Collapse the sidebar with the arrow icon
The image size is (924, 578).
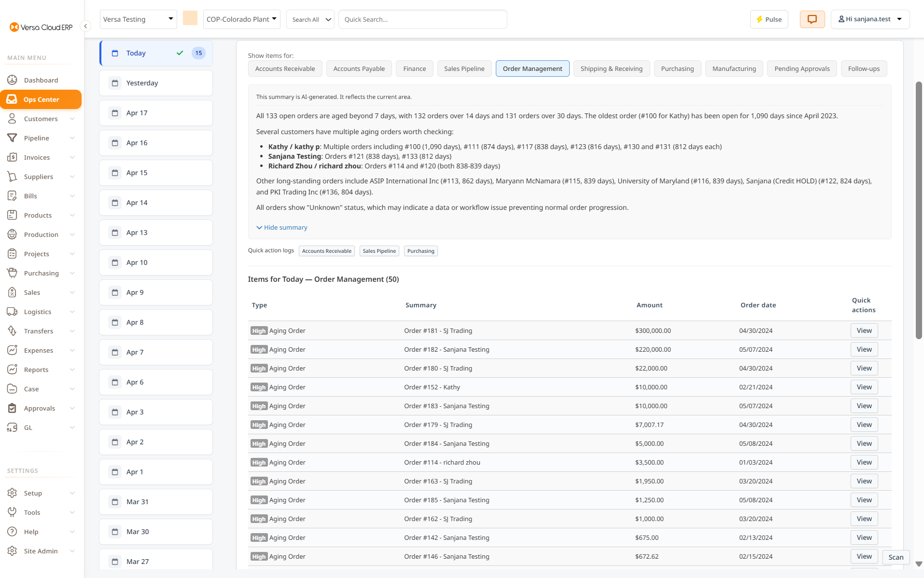tap(85, 26)
